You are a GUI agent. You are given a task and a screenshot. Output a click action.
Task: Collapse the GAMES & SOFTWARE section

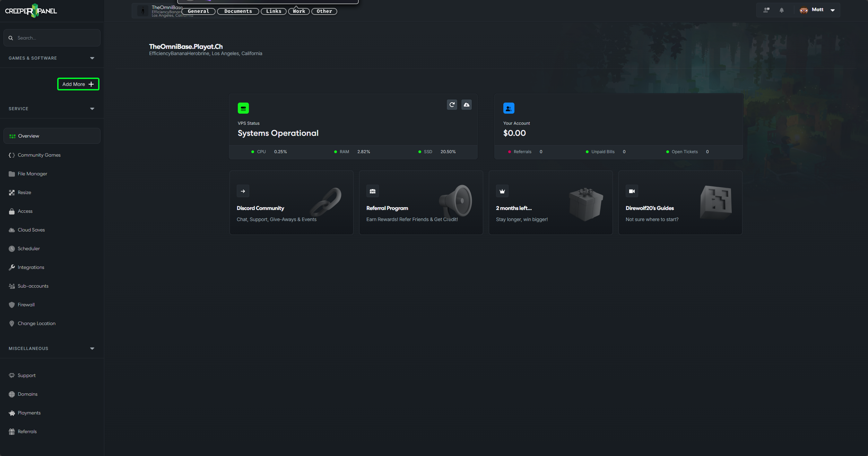(x=92, y=58)
